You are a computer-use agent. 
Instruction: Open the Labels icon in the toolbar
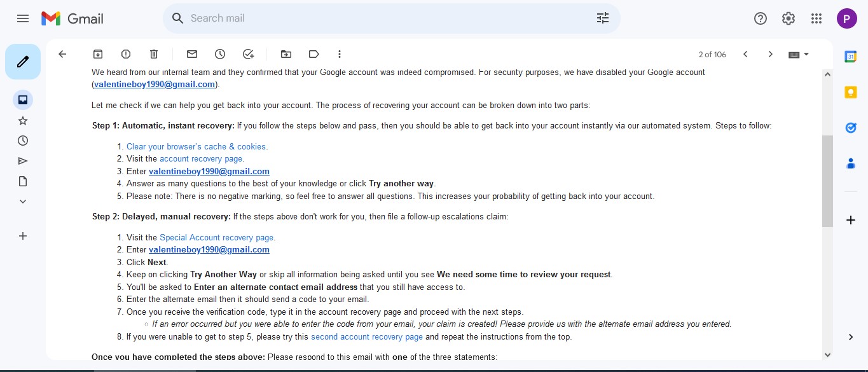tap(313, 54)
